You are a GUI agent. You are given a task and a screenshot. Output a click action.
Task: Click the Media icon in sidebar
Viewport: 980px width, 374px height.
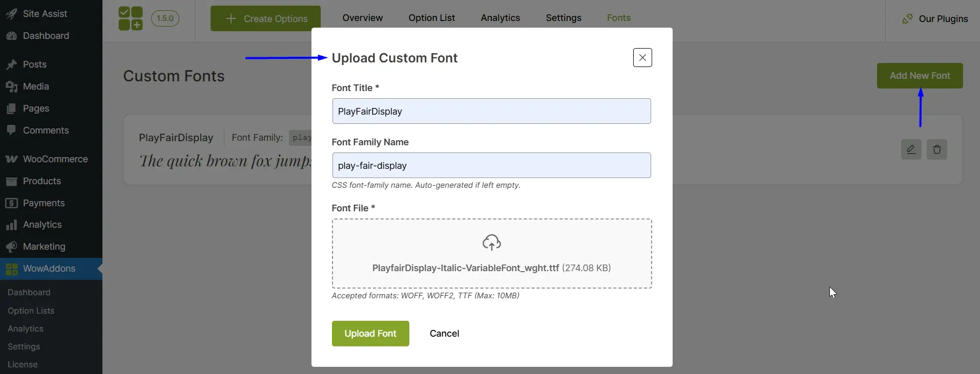11,86
